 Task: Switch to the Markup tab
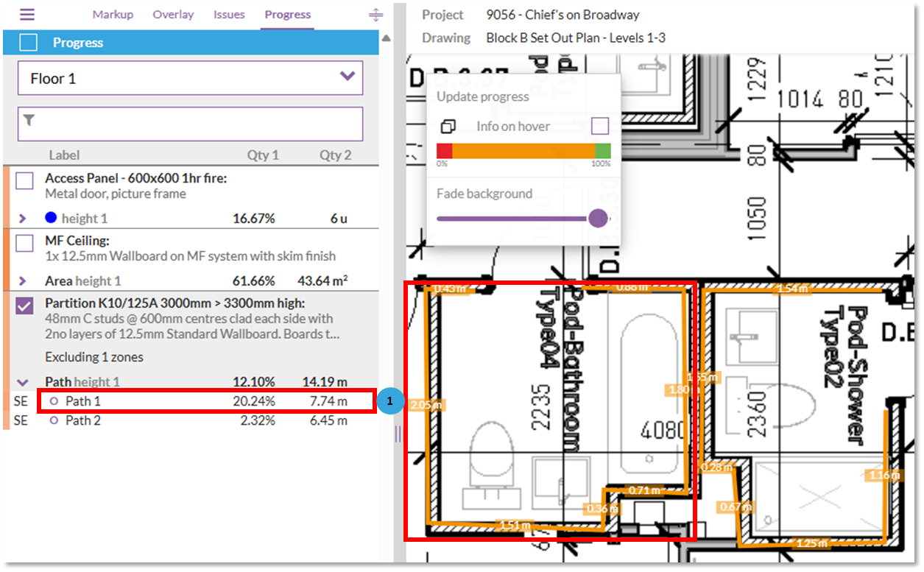coord(113,14)
